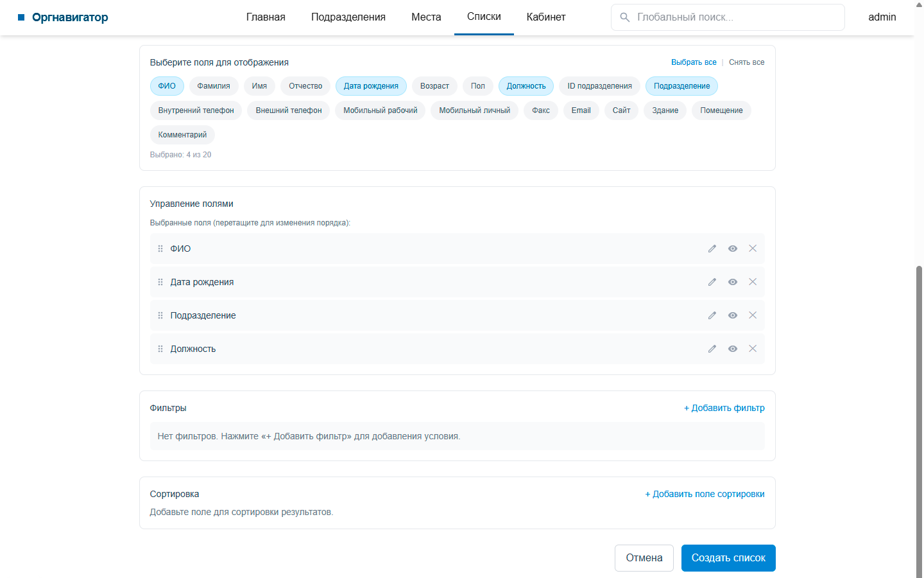This screenshot has height=578, width=924.
Task: Click the page vertical scrollbar thumb
Action: 919,421
